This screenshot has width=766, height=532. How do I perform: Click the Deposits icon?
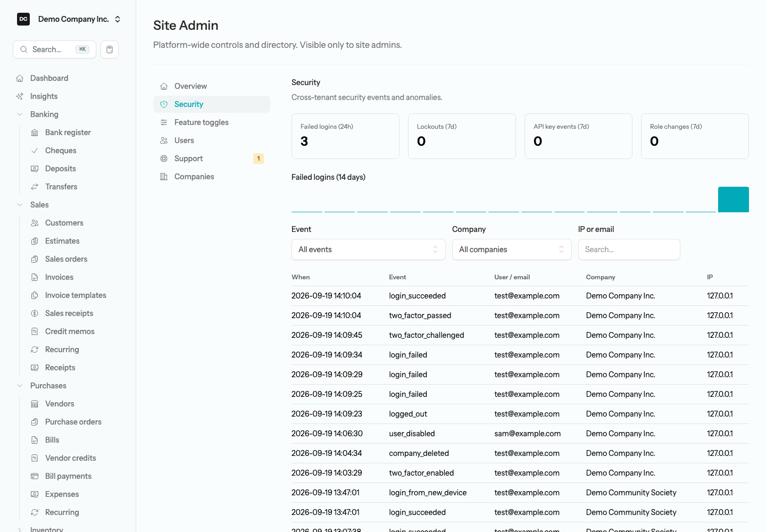(x=35, y=169)
